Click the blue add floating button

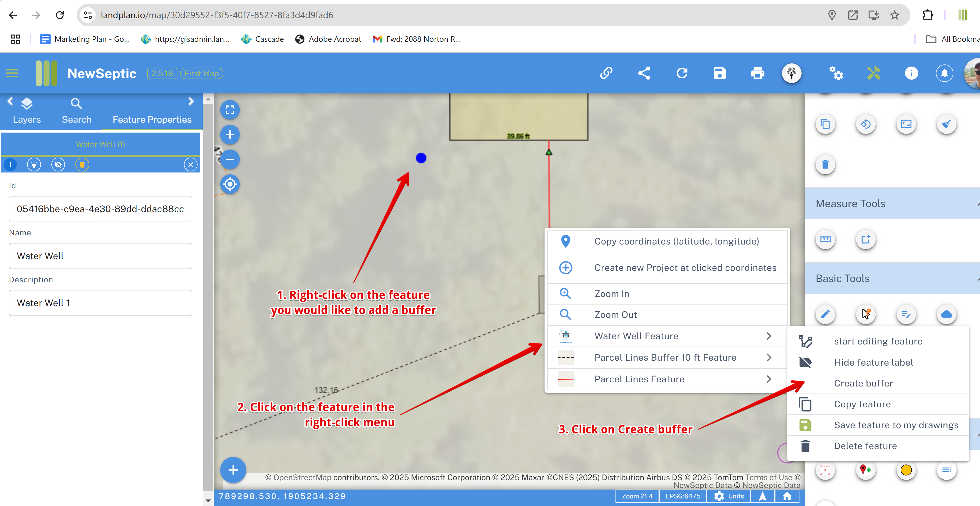point(233,470)
